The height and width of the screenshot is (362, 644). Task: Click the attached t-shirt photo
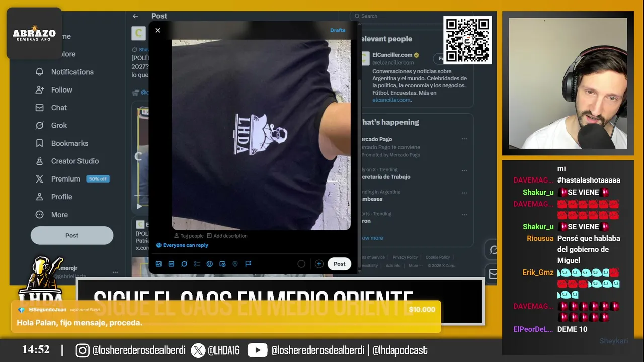click(261, 135)
